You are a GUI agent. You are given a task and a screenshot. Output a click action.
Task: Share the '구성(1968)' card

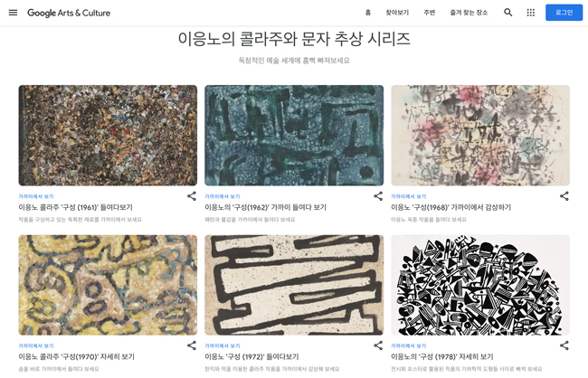pos(564,196)
